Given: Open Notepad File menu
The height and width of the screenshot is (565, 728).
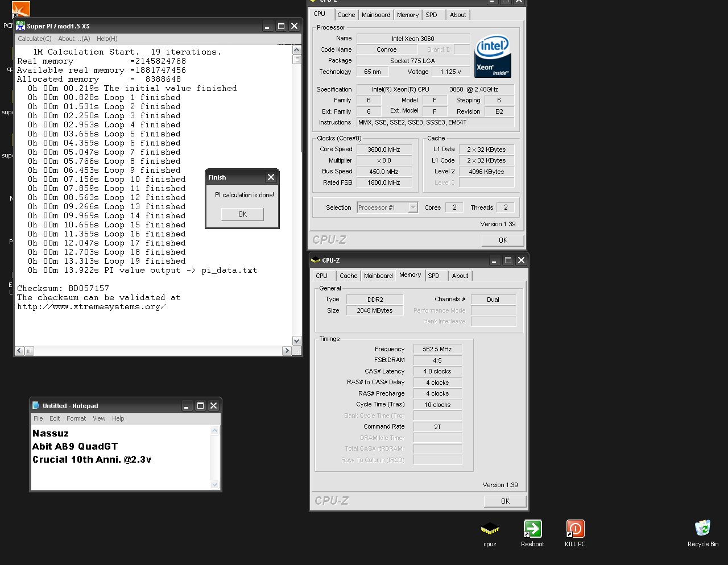Looking at the screenshot, I should point(38,418).
